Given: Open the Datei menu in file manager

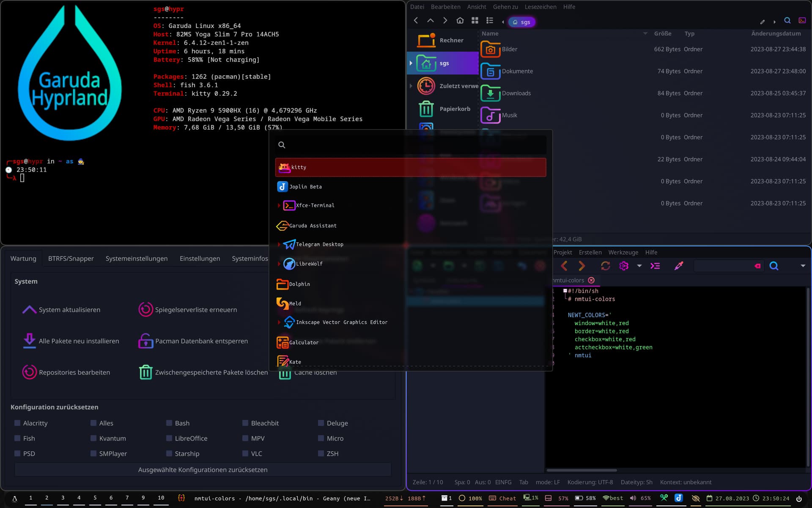Looking at the screenshot, I should pyautogui.click(x=417, y=7).
